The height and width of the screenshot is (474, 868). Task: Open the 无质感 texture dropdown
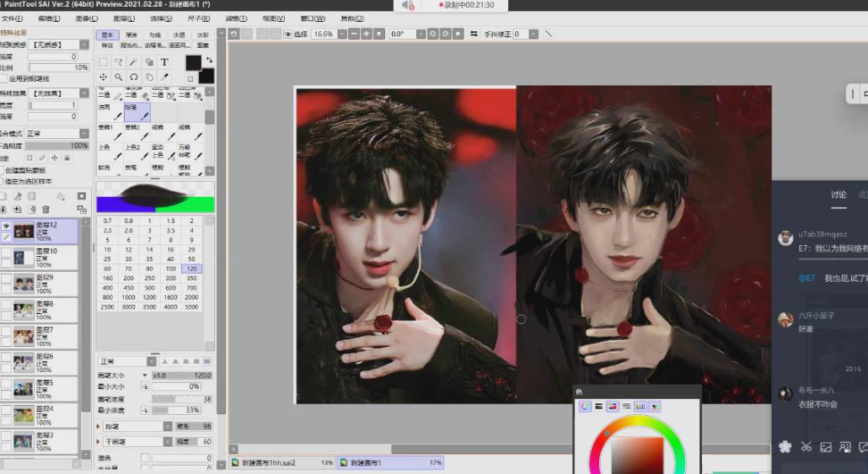point(84,45)
